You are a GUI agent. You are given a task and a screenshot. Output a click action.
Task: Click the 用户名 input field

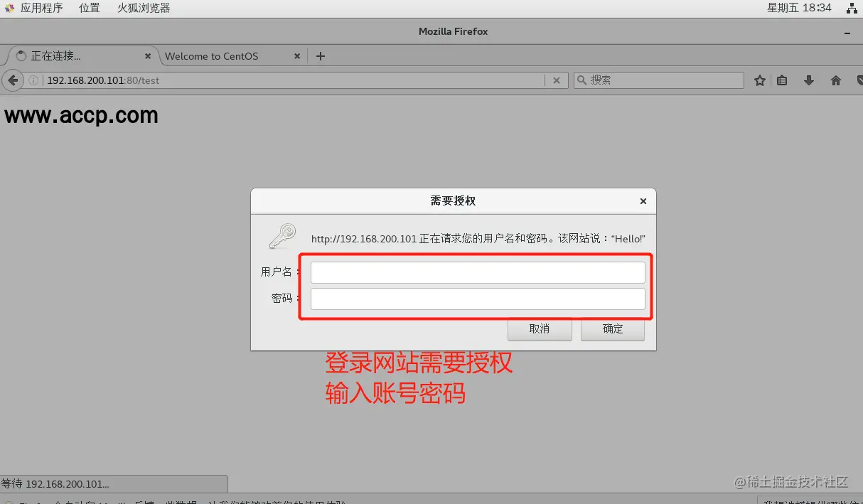point(478,272)
